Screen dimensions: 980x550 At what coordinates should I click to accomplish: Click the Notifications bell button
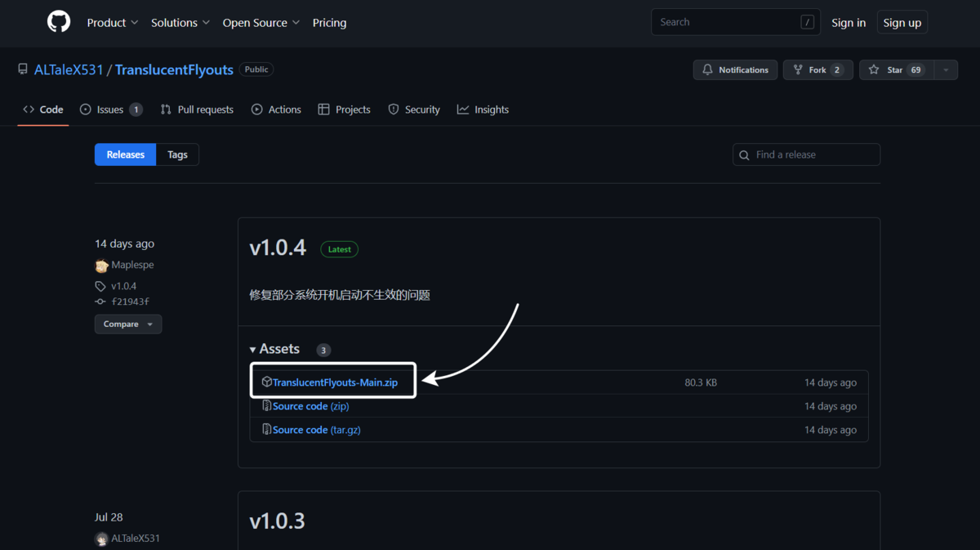click(x=735, y=70)
